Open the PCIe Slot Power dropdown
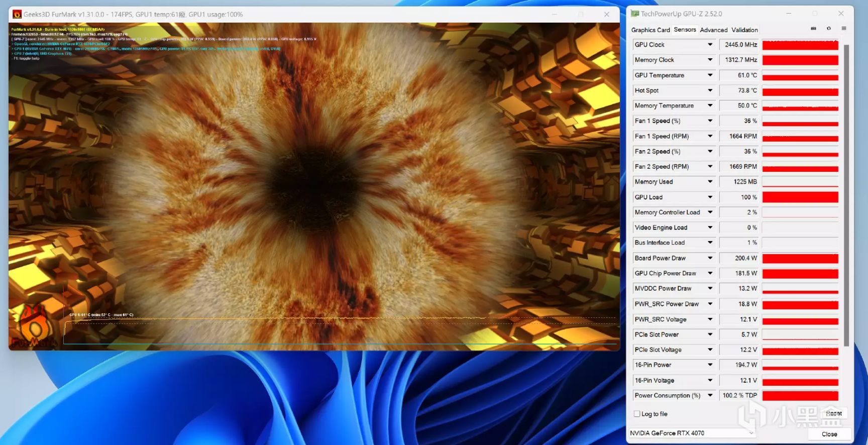 (710, 335)
